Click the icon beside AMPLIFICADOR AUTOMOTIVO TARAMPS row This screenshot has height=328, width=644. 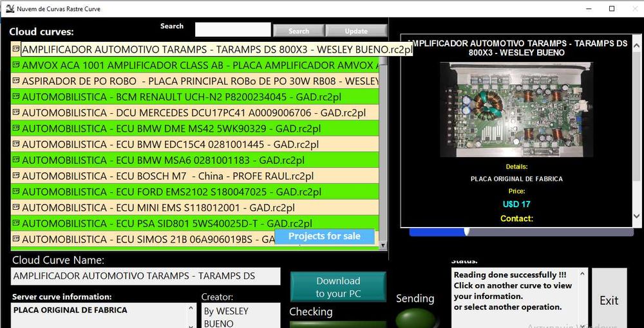(x=16, y=49)
